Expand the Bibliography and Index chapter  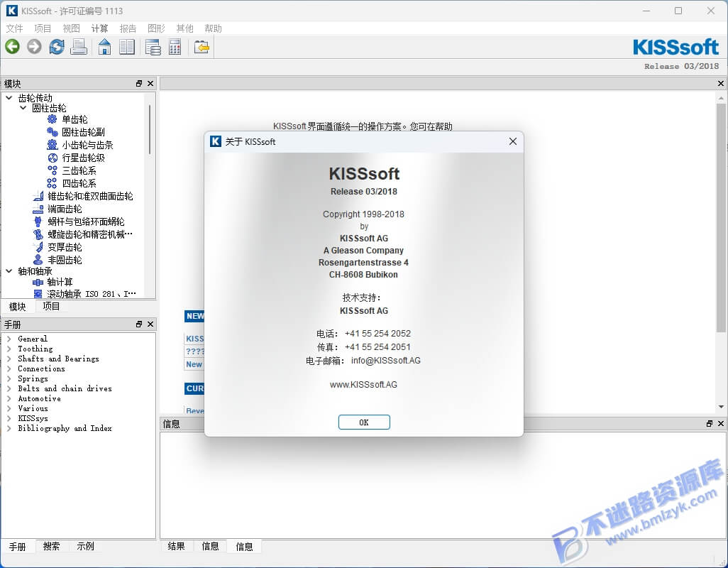pos(9,429)
